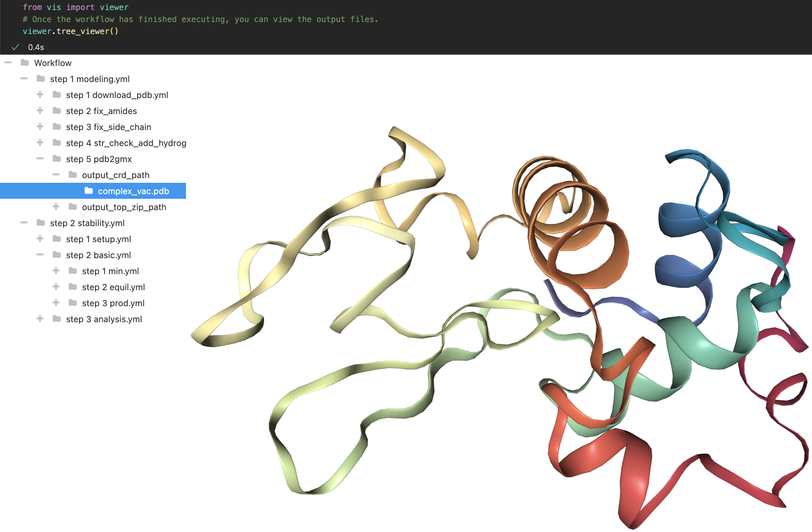Screen dimensions: 812x532
Task: Select step 2 basic.yml label
Action: (99, 255)
